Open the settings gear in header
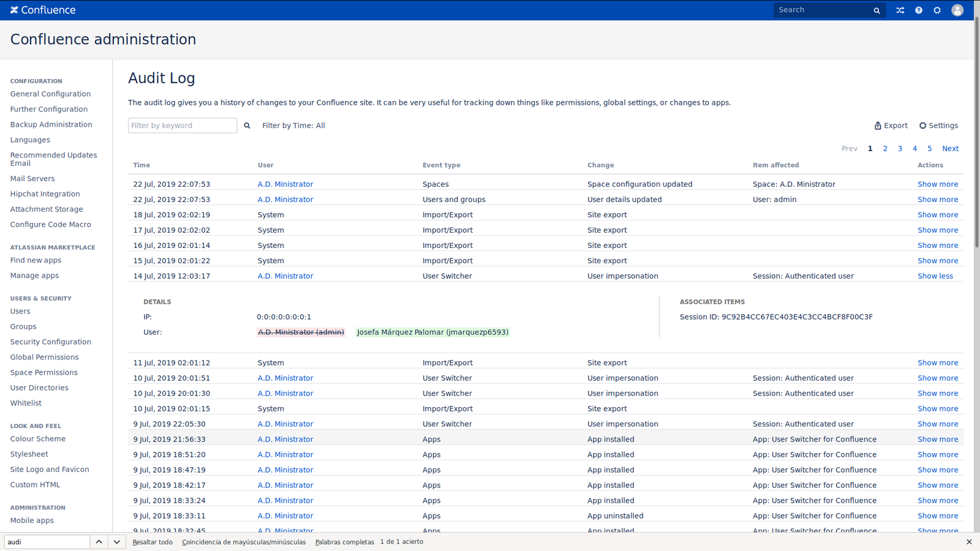This screenshot has width=980, height=551. pos(937,10)
